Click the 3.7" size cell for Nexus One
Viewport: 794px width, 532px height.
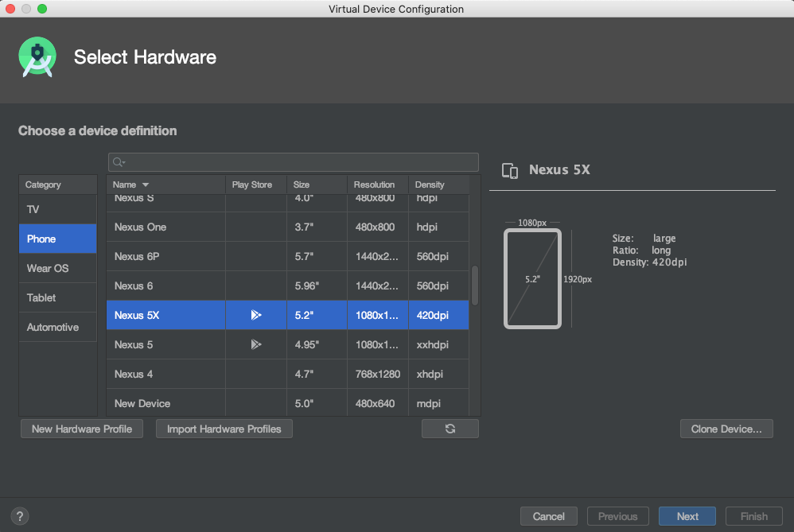(317, 227)
